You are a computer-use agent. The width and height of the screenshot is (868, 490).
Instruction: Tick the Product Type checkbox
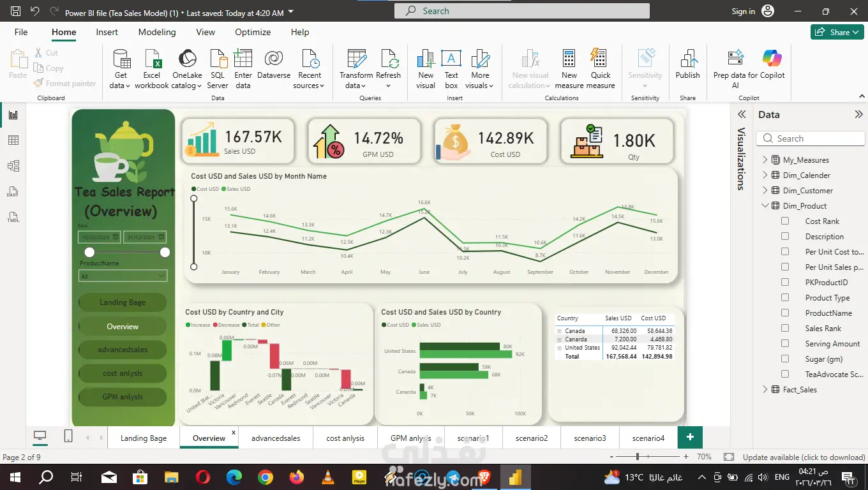point(785,297)
